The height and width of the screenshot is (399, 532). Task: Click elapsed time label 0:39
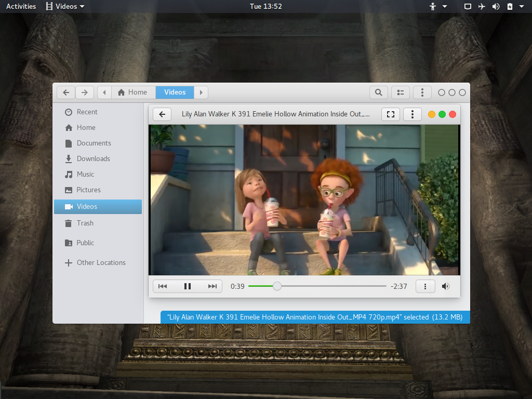pyautogui.click(x=237, y=286)
